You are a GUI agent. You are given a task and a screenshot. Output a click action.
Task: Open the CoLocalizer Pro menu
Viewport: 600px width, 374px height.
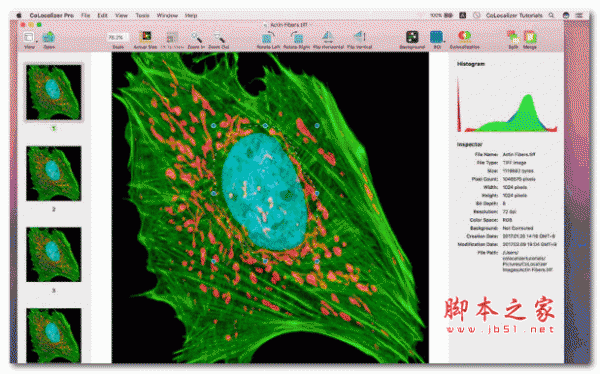tap(52, 15)
